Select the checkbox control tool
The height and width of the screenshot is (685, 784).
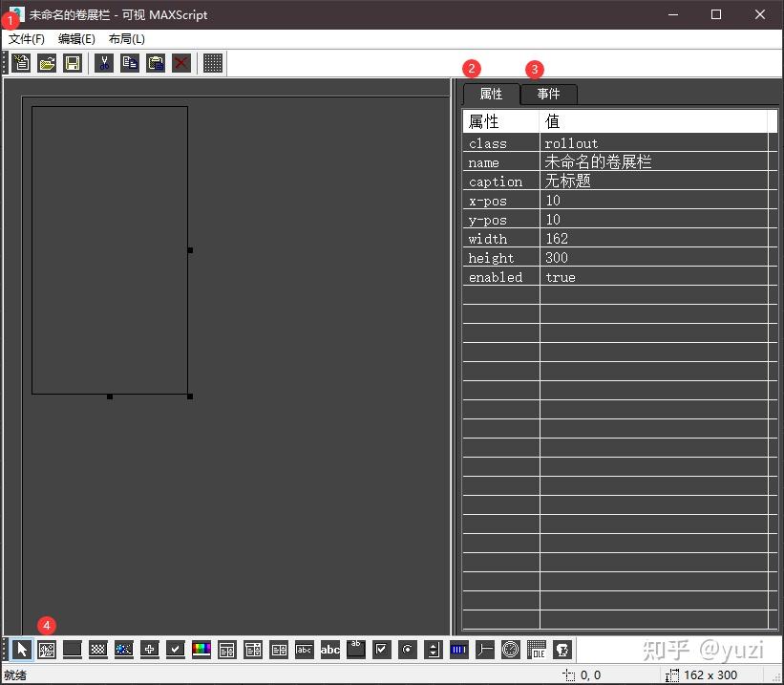point(381,650)
